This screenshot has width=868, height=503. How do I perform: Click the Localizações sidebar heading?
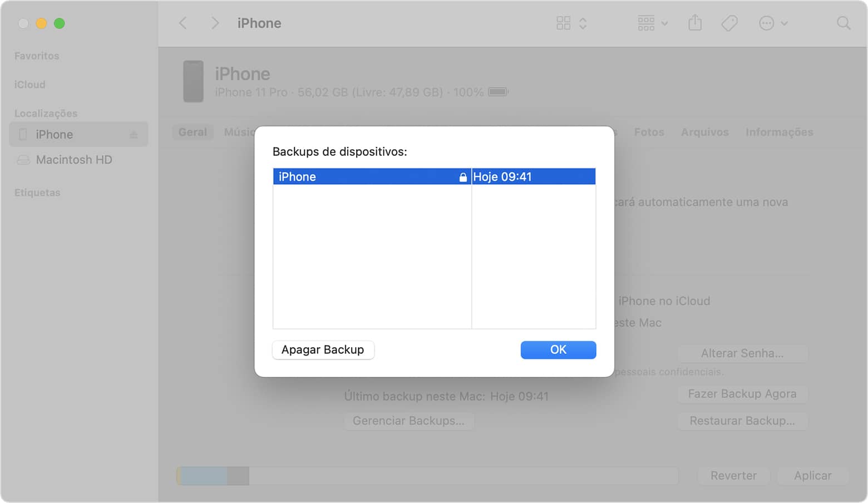(x=46, y=114)
